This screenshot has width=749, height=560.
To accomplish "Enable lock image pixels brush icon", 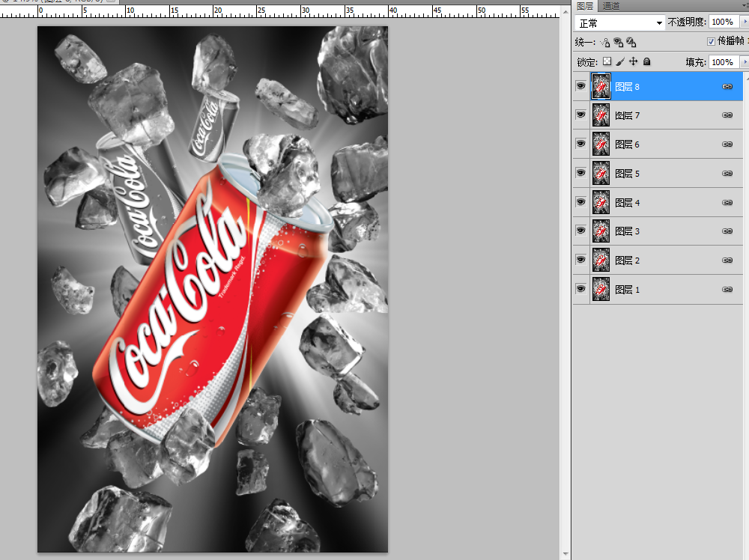I will (x=620, y=61).
